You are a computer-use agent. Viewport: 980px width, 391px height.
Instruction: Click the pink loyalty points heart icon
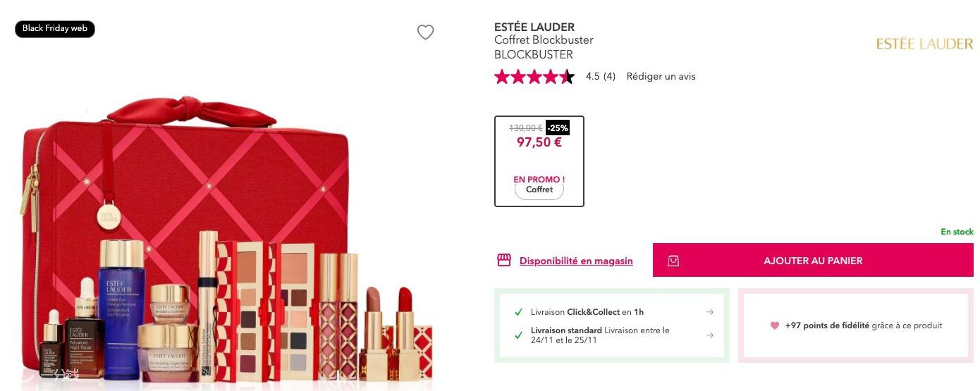click(775, 325)
